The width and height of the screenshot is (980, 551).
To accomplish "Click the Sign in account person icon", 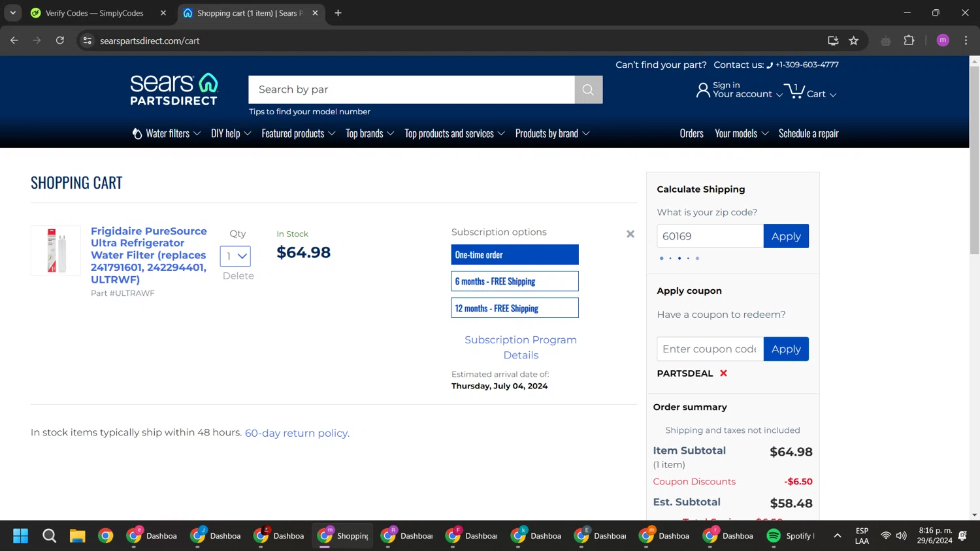I will pyautogui.click(x=703, y=90).
